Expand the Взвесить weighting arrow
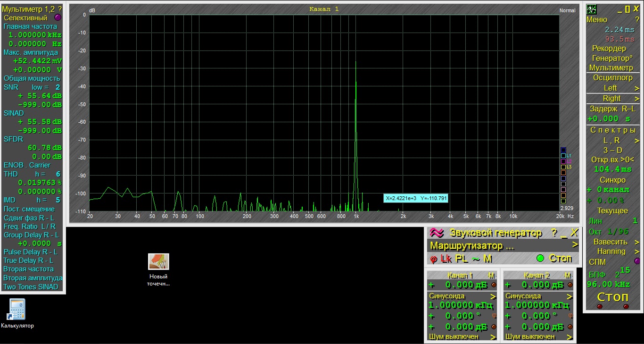This screenshot has height=344, width=644. click(636, 242)
